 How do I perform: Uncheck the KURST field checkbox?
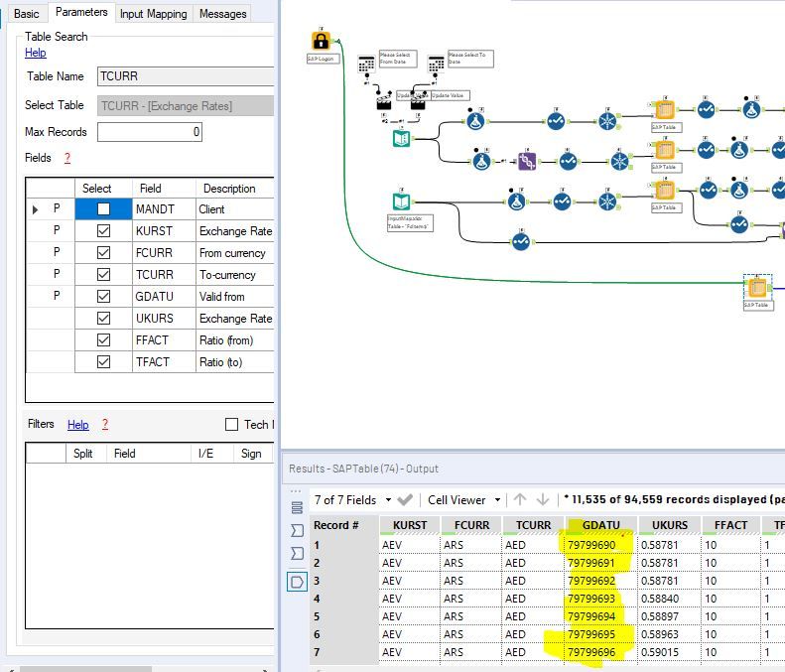pyautogui.click(x=103, y=231)
